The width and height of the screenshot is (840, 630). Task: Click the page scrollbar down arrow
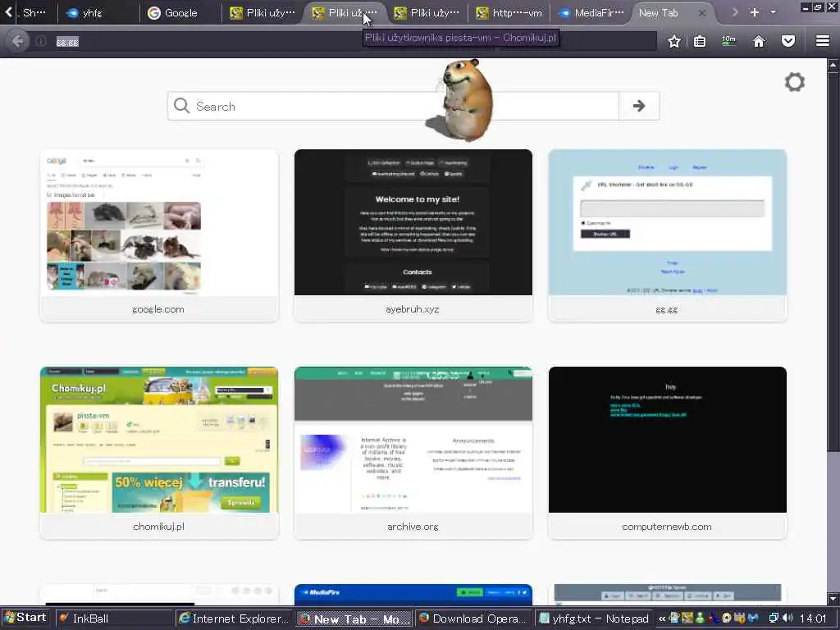click(833, 598)
